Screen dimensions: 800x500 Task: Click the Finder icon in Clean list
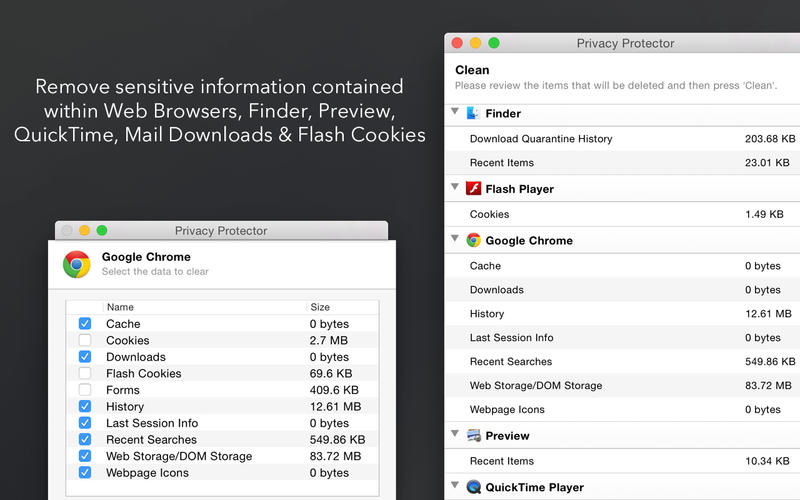(473, 113)
